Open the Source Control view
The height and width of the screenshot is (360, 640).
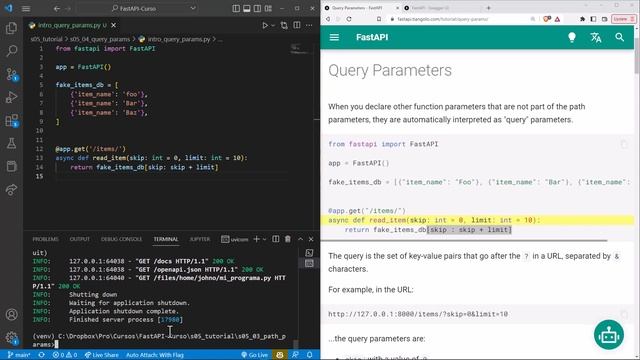coord(11,74)
